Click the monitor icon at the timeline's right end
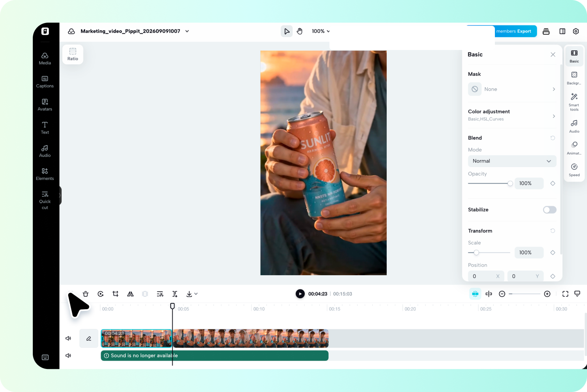 [577, 294]
